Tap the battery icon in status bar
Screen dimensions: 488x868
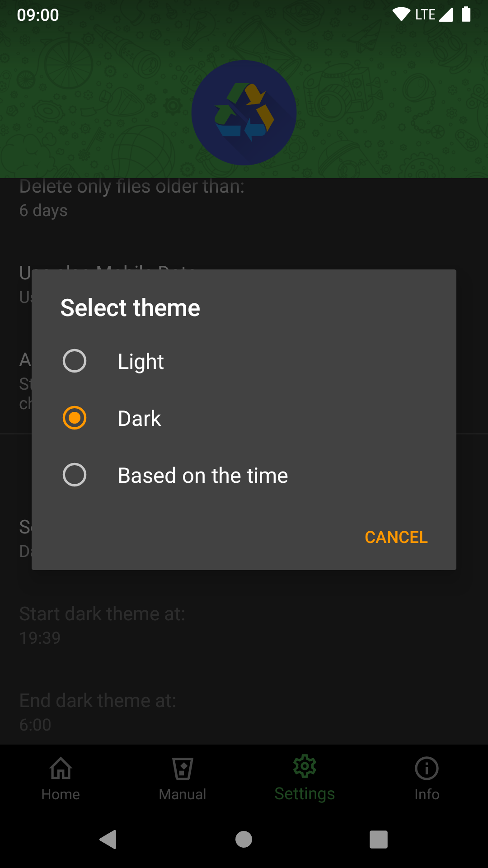[466, 14]
